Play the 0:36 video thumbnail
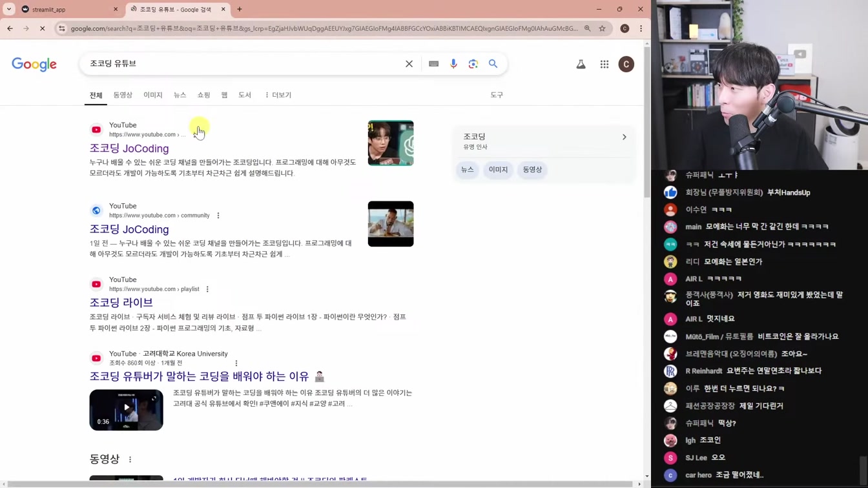868x488 pixels. 127,410
